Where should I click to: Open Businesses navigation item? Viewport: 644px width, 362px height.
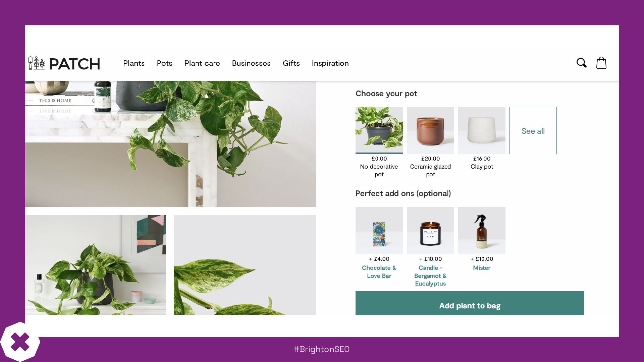pyautogui.click(x=251, y=63)
